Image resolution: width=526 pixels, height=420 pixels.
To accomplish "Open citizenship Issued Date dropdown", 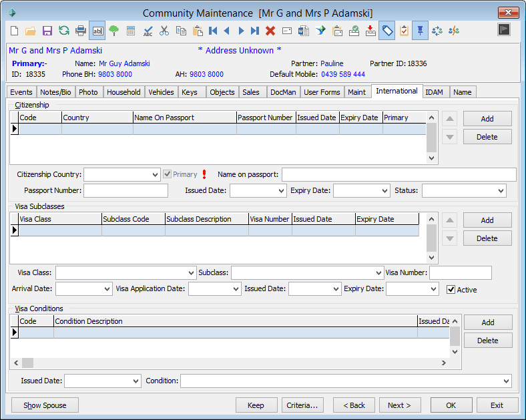I will click(281, 190).
